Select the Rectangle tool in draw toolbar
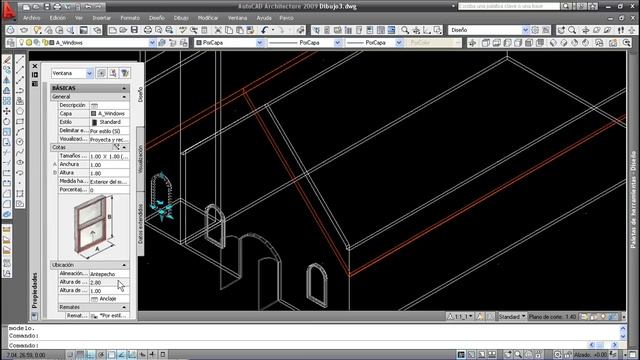The image size is (640, 360). pos(20,121)
